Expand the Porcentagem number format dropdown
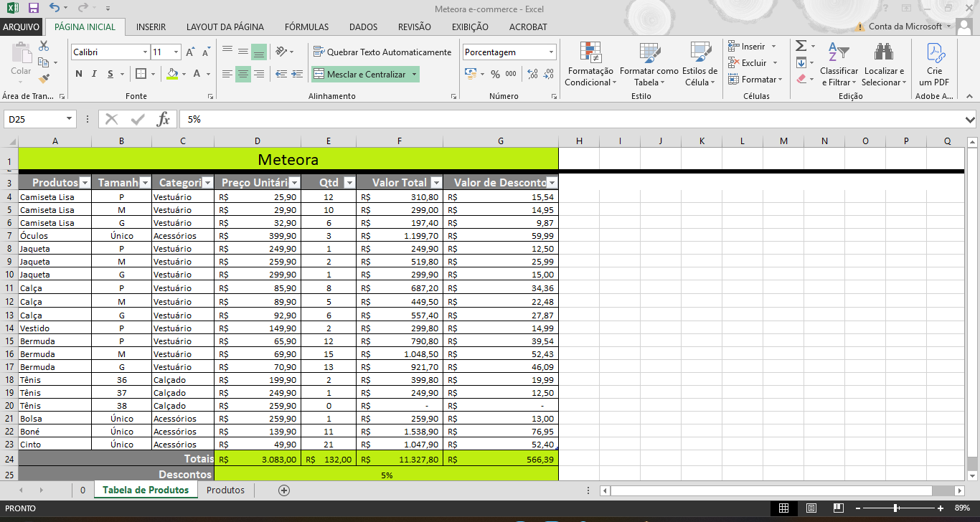 point(551,52)
